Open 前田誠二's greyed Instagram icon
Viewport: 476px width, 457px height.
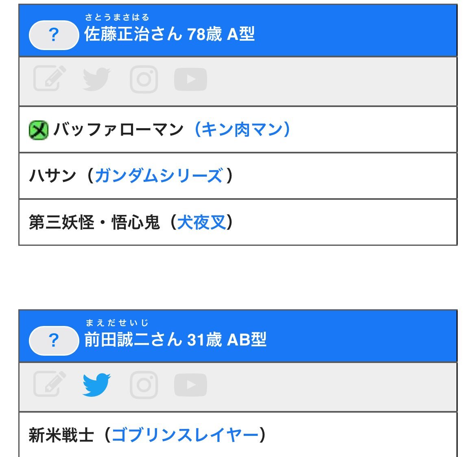coord(144,385)
